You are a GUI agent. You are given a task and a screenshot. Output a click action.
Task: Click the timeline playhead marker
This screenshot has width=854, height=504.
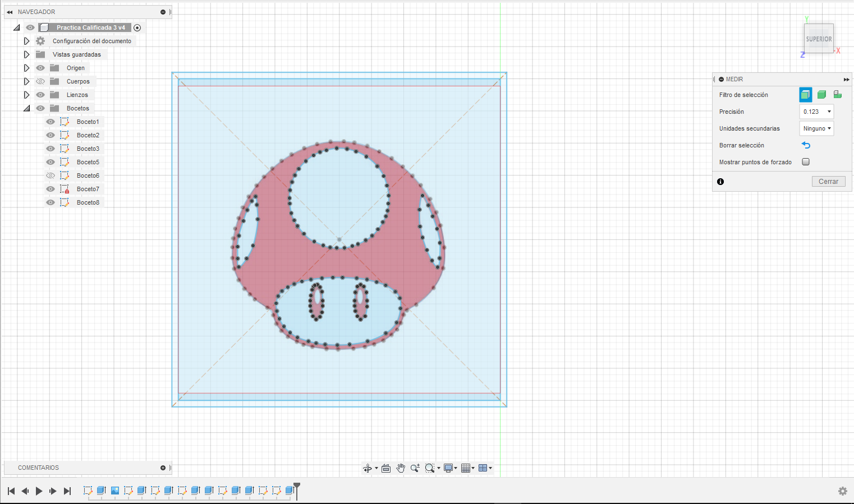tap(297, 491)
